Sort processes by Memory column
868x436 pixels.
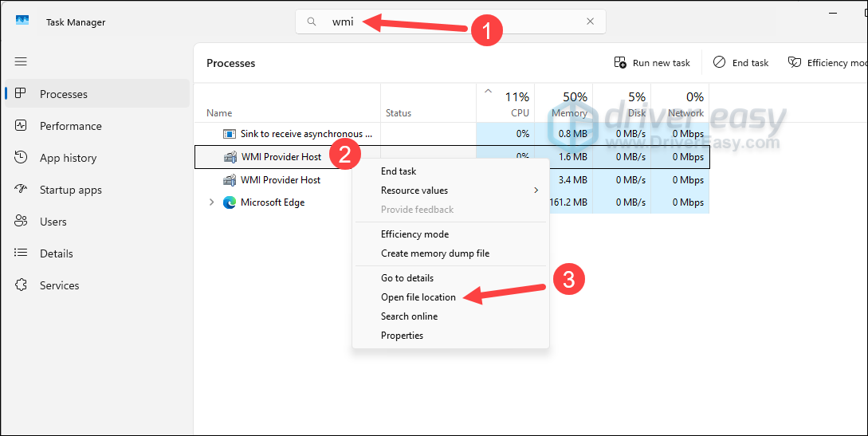click(x=564, y=104)
